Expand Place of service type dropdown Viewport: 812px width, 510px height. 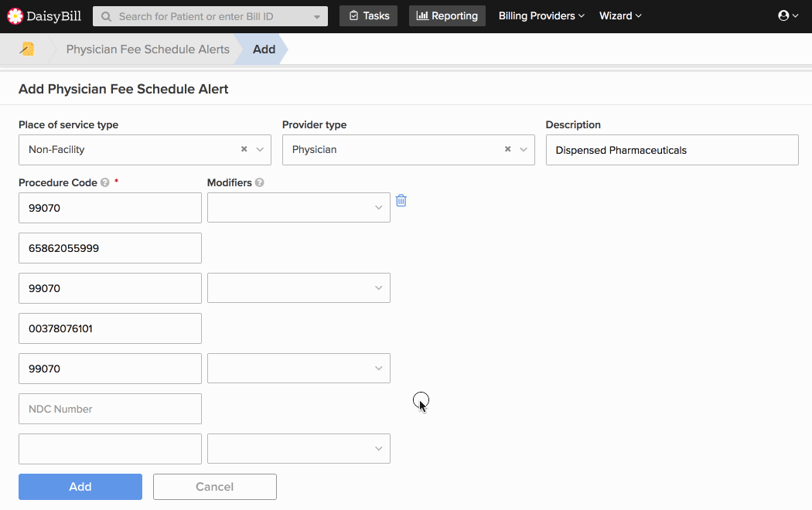point(260,150)
